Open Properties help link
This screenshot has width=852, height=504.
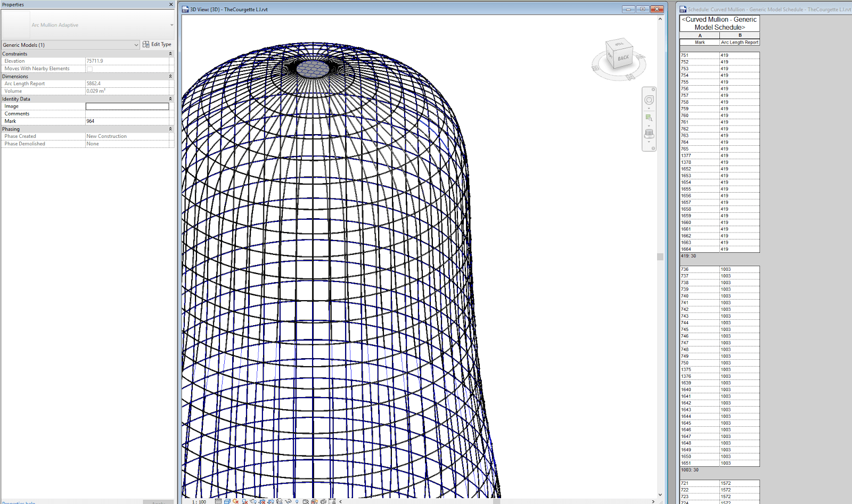(x=19, y=502)
